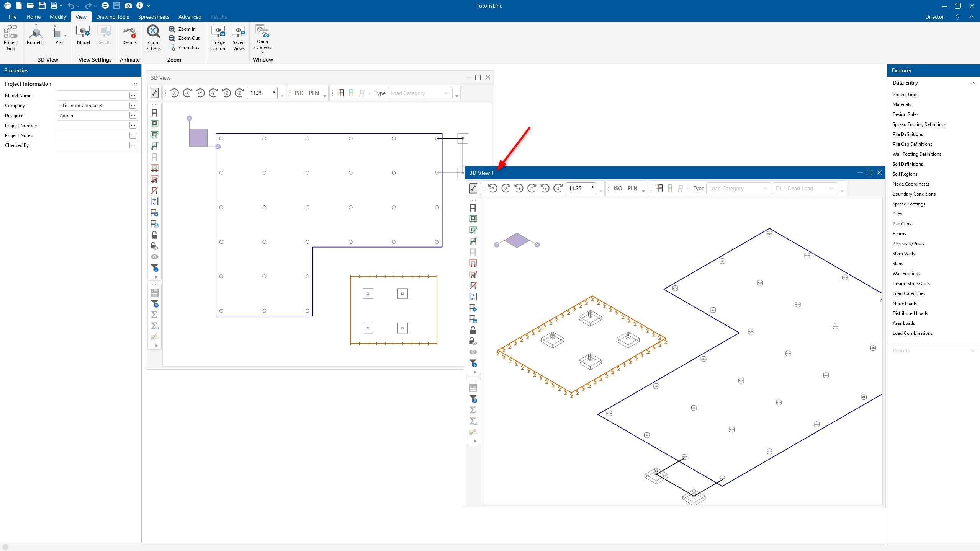Toggle the unlock padlock in 3D View 1
Image resolution: width=980 pixels, height=551 pixels.
click(473, 330)
